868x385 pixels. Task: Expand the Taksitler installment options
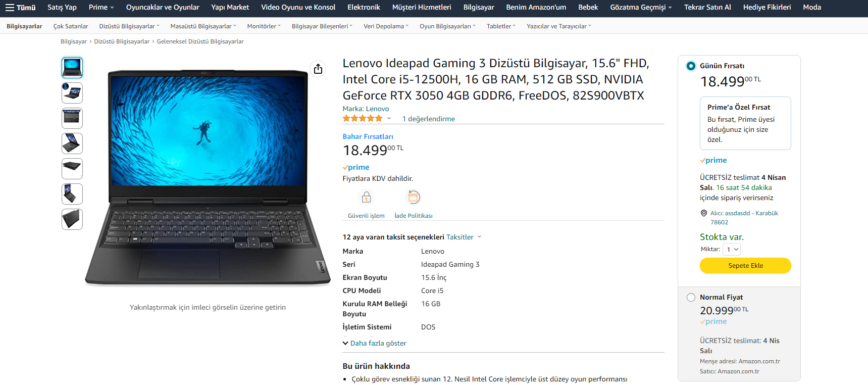(464, 237)
